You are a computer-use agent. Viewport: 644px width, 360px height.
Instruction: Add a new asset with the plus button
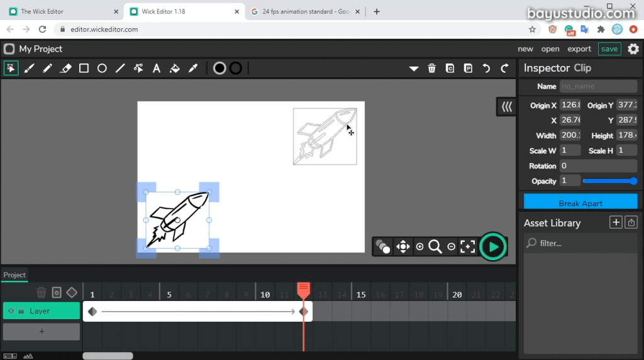pos(616,222)
